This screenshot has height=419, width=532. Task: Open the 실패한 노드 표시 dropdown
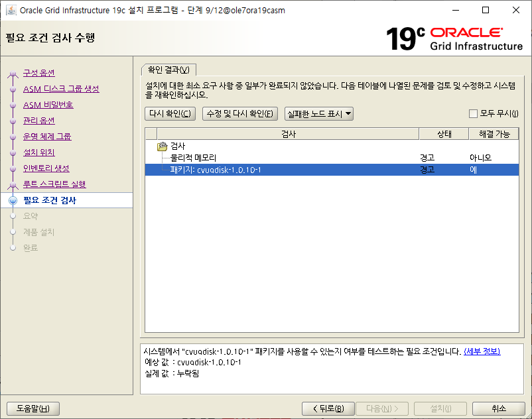coord(319,113)
